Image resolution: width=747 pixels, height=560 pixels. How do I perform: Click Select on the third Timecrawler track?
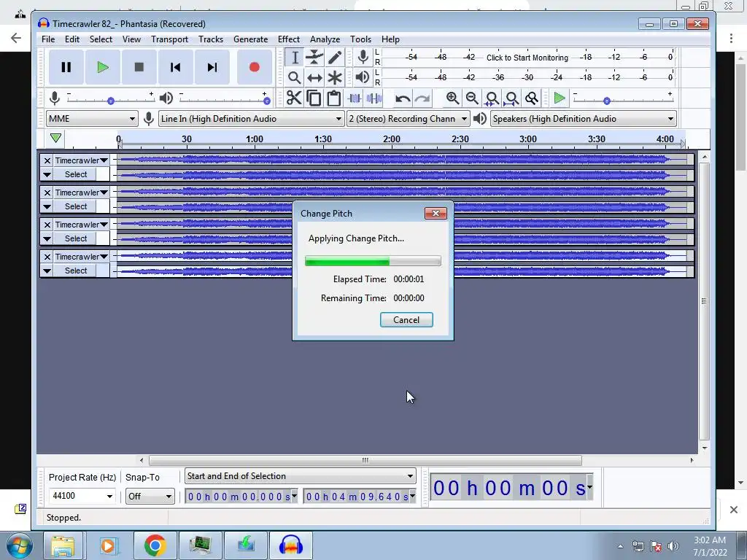76,238
